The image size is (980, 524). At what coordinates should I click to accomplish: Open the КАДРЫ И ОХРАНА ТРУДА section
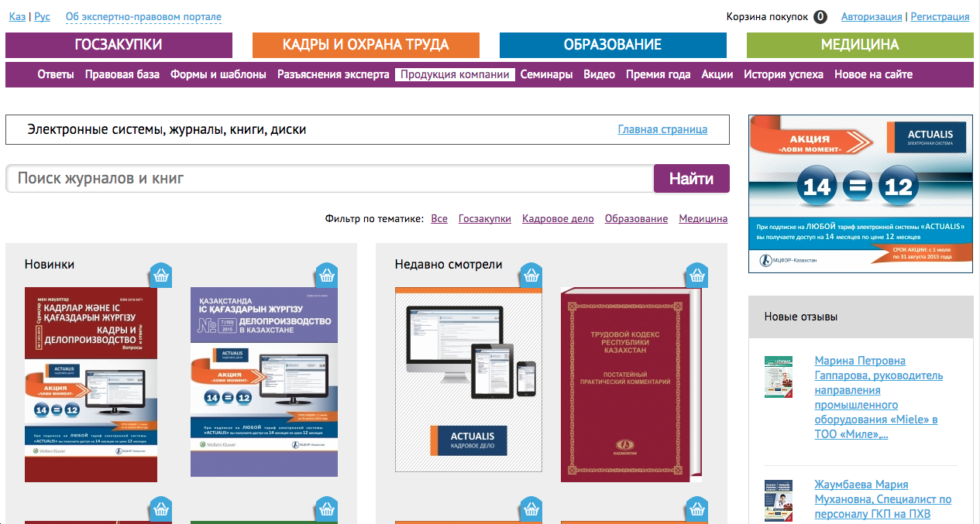pyautogui.click(x=366, y=45)
